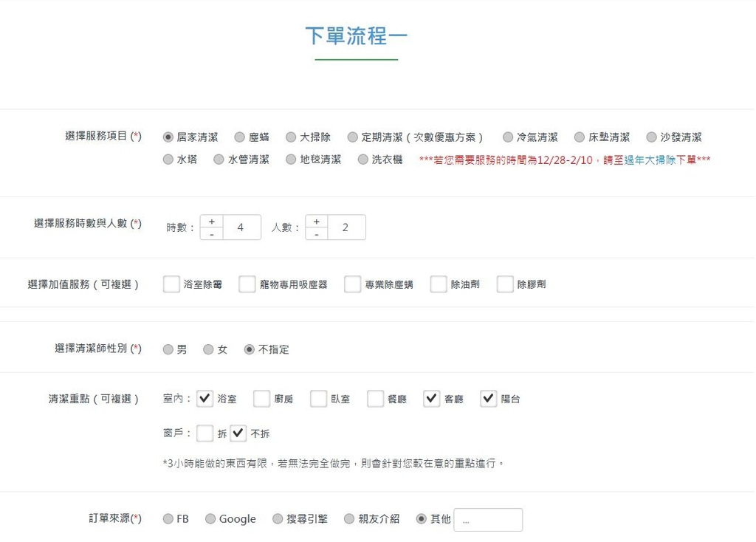Check 寵物專用吸塵器 add-on option
756x542 pixels.
(247, 283)
